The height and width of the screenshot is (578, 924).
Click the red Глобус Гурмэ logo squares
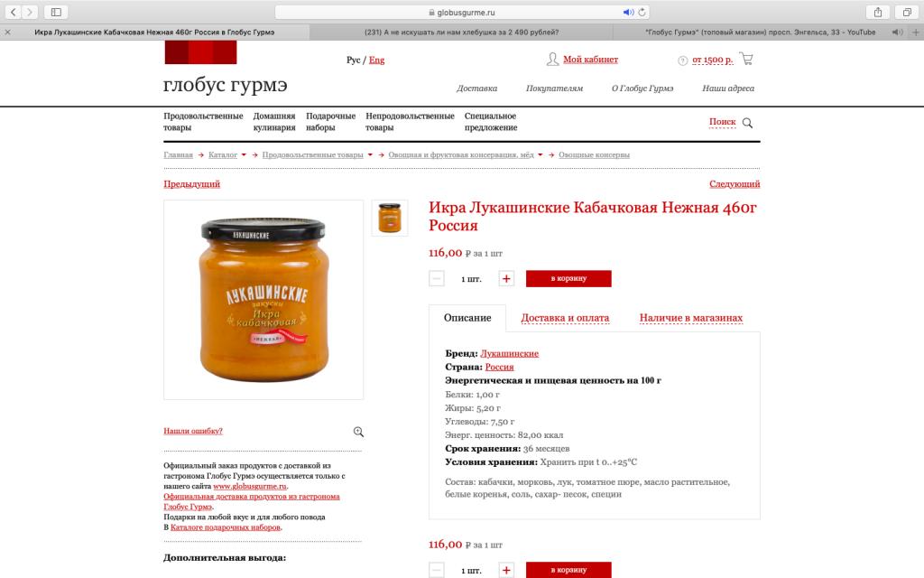click(x=201, y=52)
